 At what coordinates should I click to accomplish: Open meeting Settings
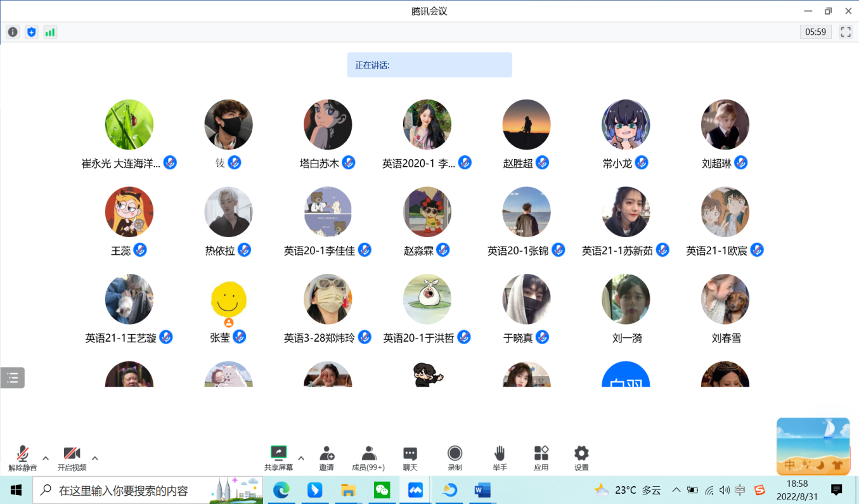tap(581, 458)
